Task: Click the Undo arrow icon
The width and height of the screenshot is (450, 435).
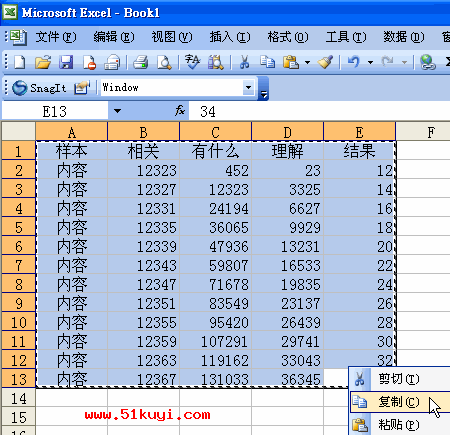Action: pyautogui.click(x=354, y=62)
